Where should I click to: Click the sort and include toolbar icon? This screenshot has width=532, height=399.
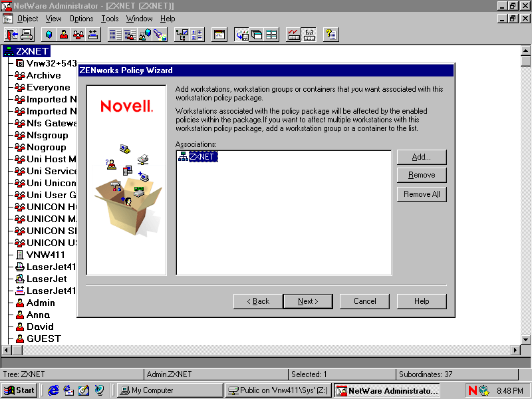pos(197,35)
